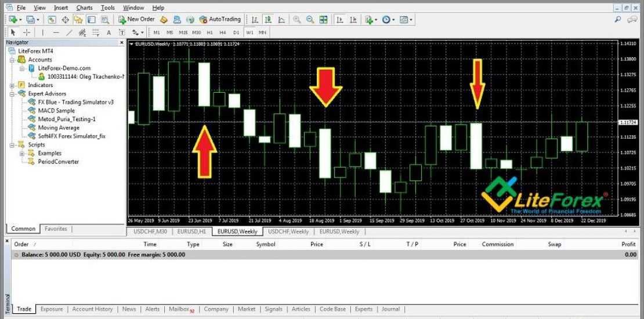The height and width of the screenshot is (319, 644).
Task: Toggle the AutoTrading button
Action: pos(220,19)
